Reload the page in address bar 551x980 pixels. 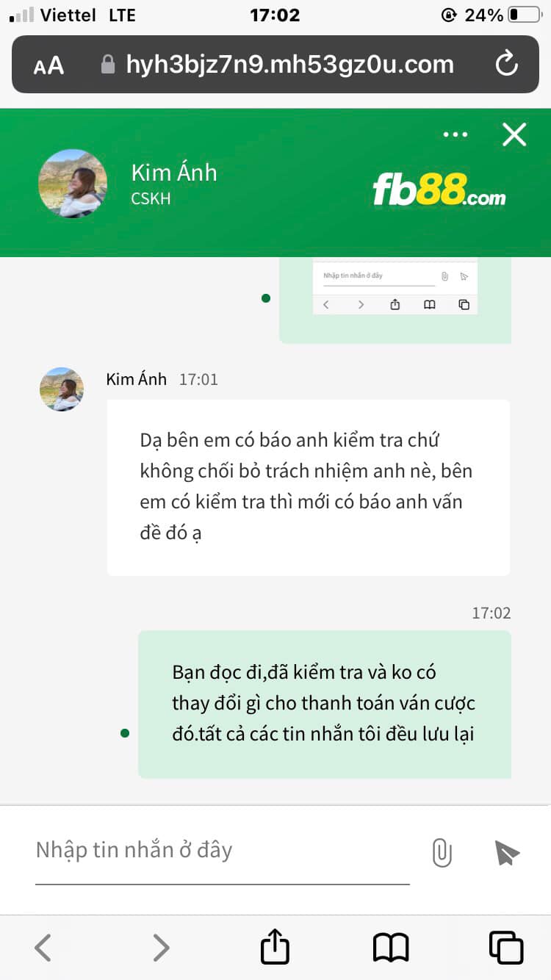tap(507, 65)
